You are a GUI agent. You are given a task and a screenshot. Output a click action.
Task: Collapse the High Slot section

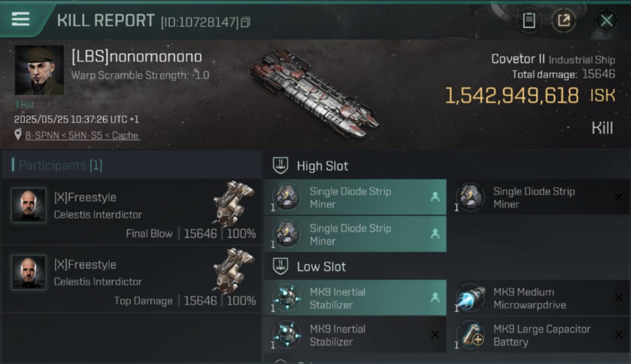click(x=281, y=165)
